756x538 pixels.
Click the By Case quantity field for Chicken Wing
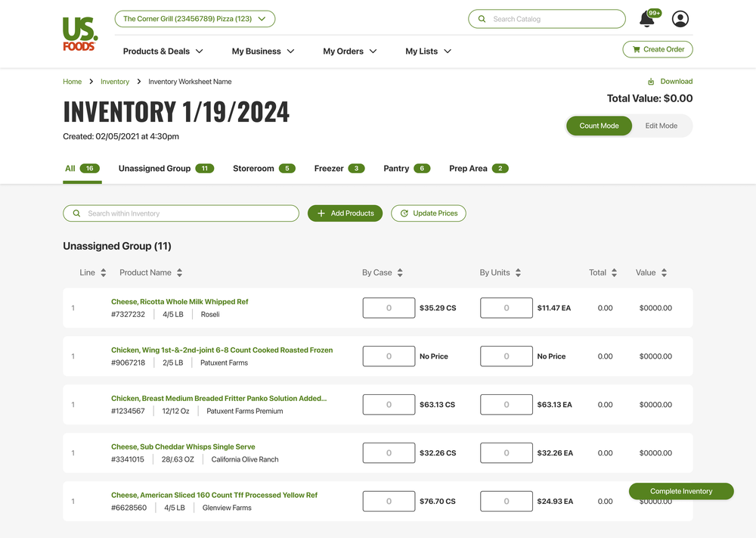[x=389, y=356]
